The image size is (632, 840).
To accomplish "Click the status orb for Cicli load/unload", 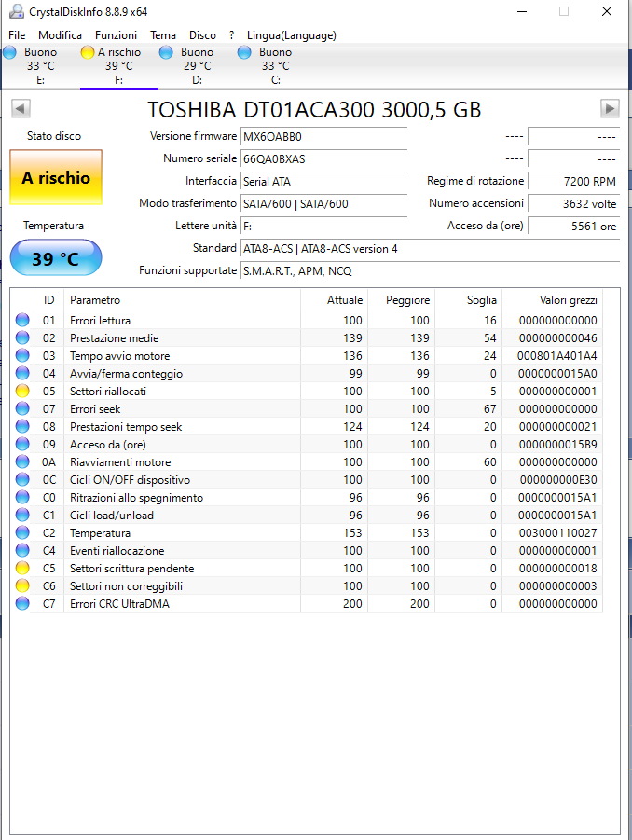I will pos(22,515).
